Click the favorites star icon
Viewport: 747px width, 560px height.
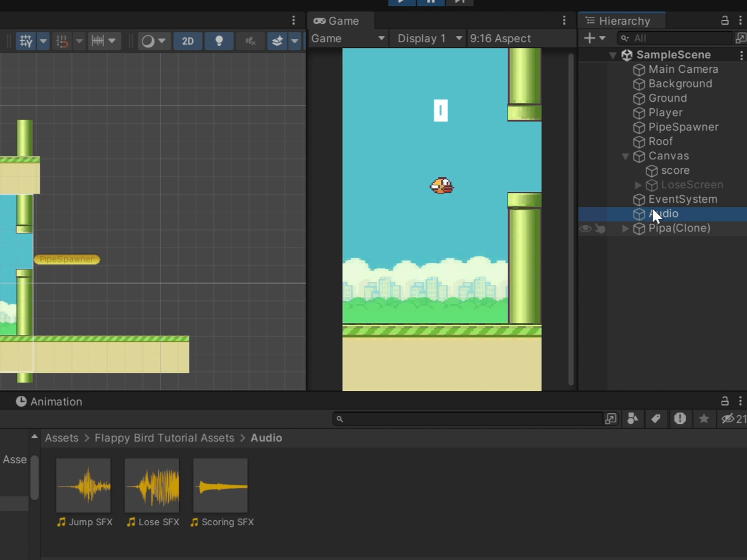(704, 419)
